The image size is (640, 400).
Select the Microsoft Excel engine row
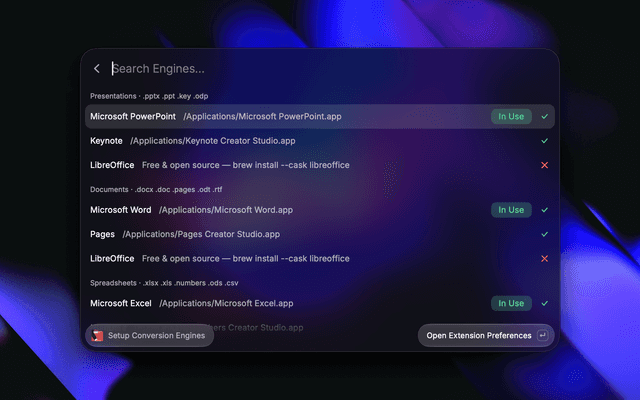(x=320, y=303)
